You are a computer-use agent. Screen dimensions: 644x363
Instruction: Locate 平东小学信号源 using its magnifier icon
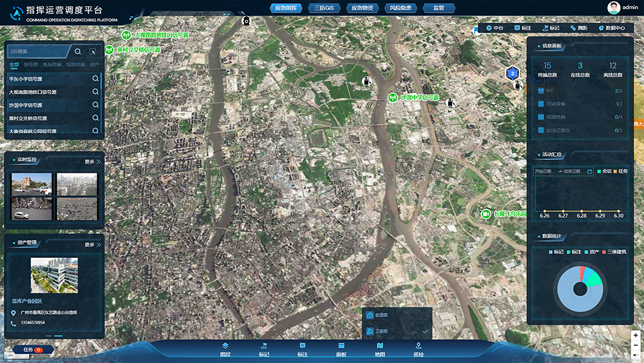[x=95, y=79]
